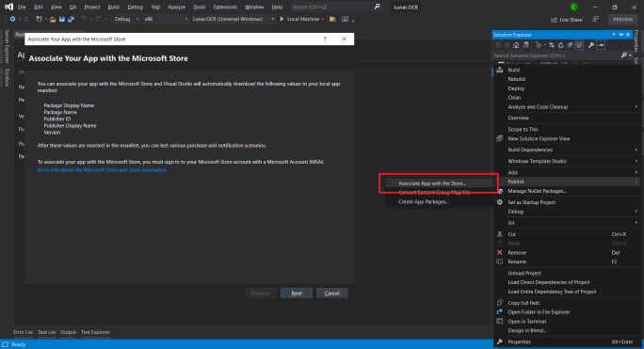Click the find-in-files toolbar icon after Local Machine

[x=332, y=19]
